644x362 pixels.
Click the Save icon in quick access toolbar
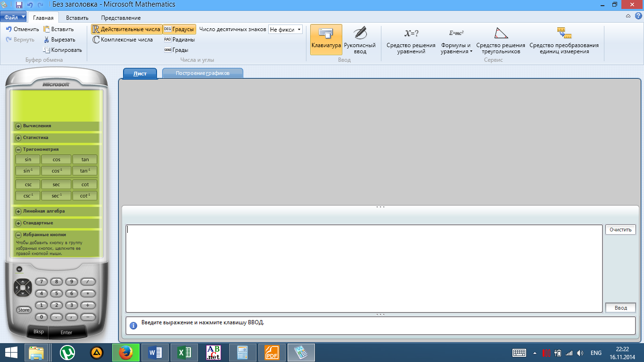tap(19, 5)
